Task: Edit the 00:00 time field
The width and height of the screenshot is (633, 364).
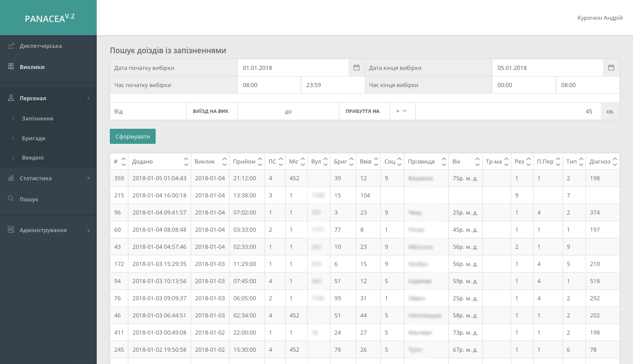Action: [x=524, y=85]
